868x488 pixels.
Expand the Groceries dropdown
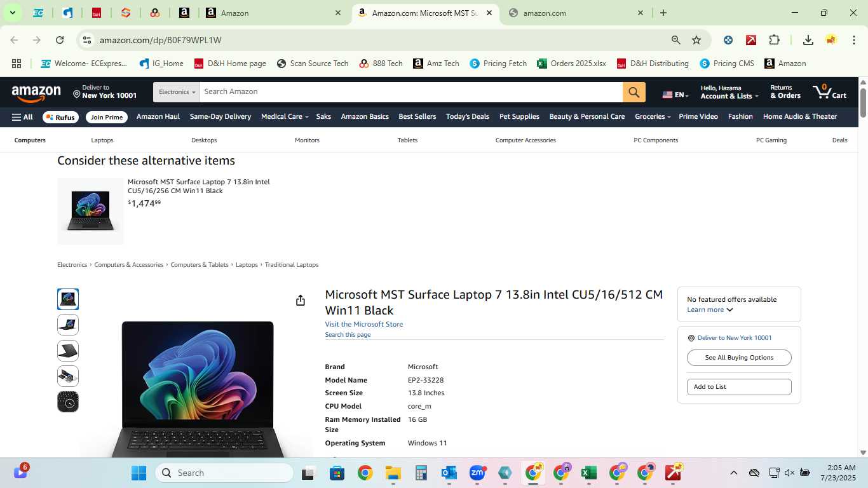pos(653,117)
